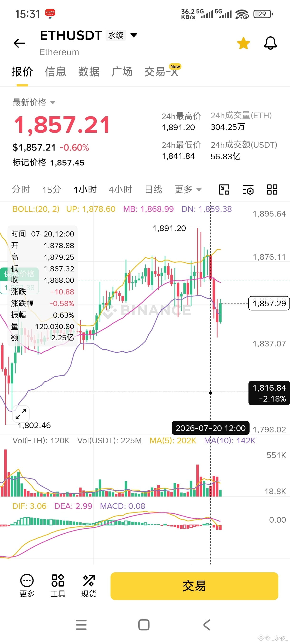Tap the 1,802.46 chart low marker
The height and width of the screenshot is (644, 290).
point(34,425)
